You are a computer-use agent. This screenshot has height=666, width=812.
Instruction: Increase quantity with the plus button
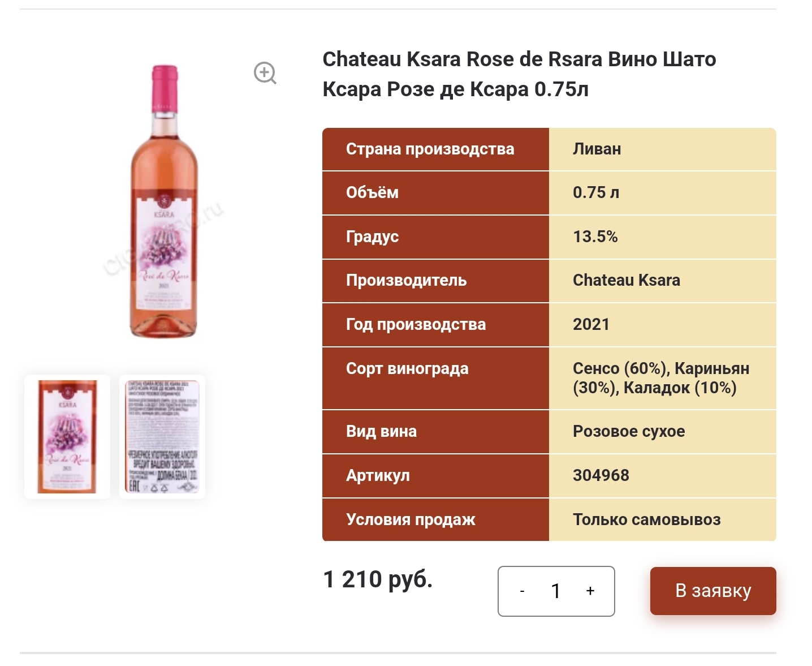[590, 591]
